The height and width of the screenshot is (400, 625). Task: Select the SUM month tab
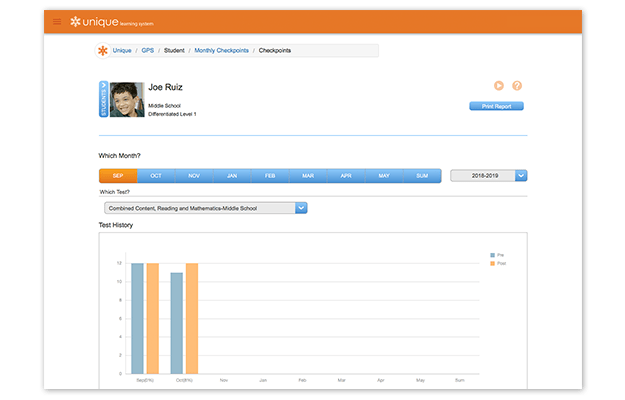pos(422,176)
